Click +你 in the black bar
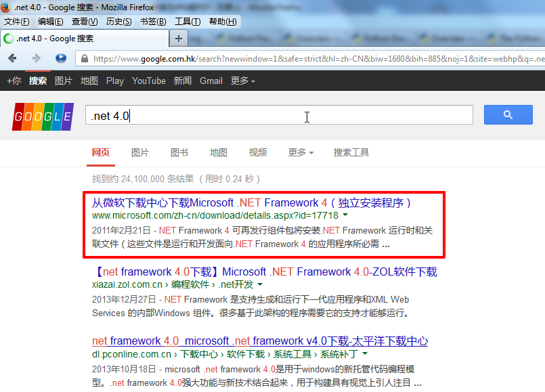This screenshot has height=392, width=545. 14,81
